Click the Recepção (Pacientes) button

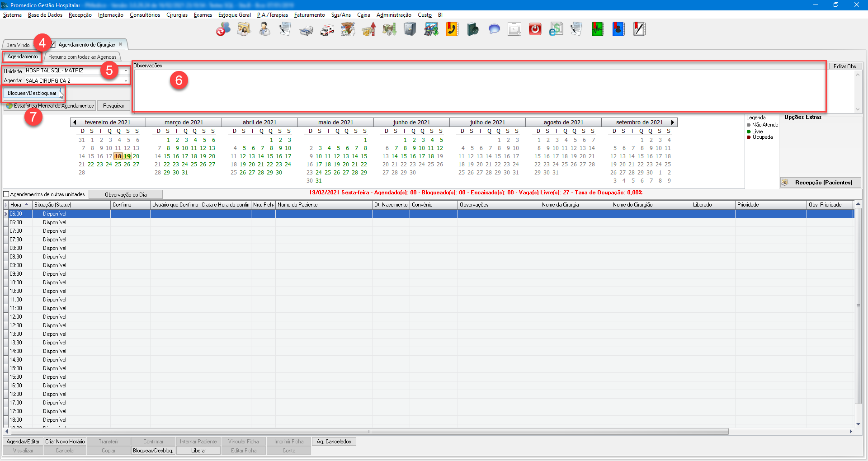[820, 183]
